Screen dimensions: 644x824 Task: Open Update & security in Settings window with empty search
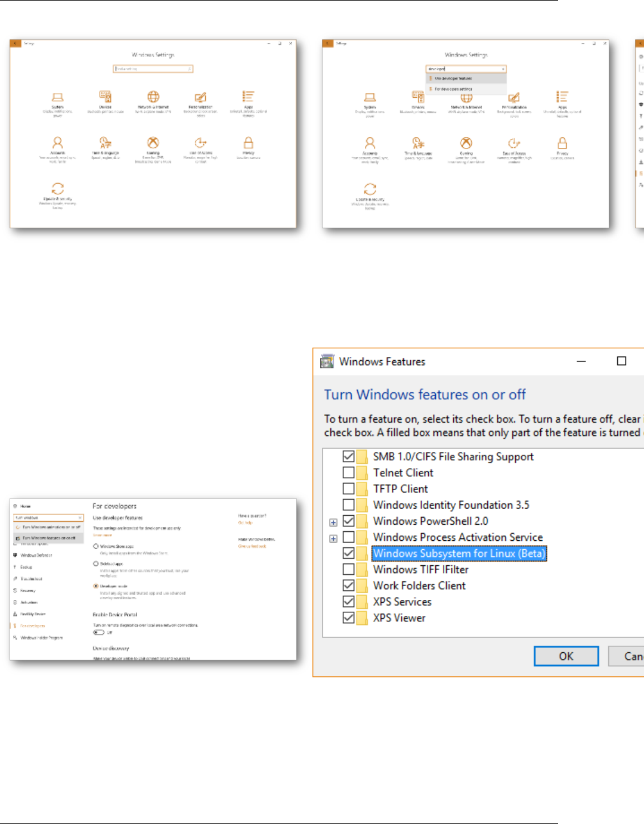(57, 196)
